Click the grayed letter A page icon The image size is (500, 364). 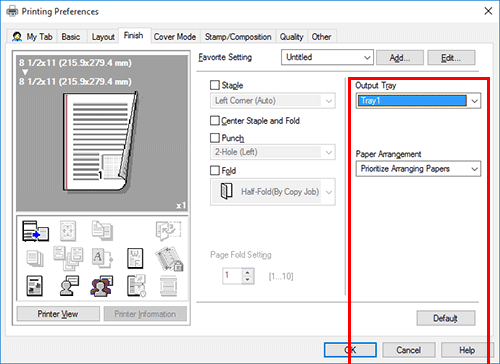(102, 258)
